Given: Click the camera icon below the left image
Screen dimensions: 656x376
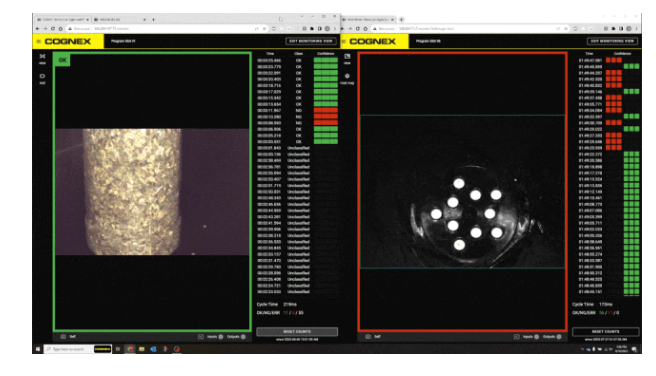Looking at the screenshot, I should click(63, 336).
